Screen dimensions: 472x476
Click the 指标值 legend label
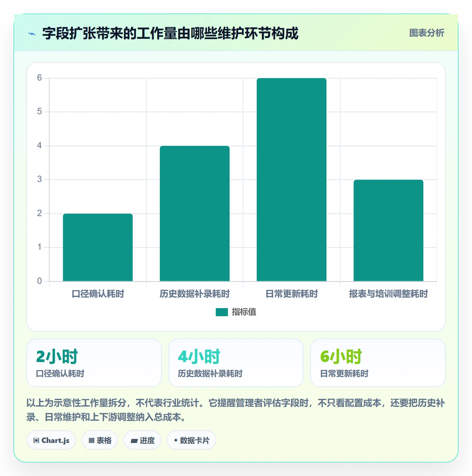[x=244, y=312]
